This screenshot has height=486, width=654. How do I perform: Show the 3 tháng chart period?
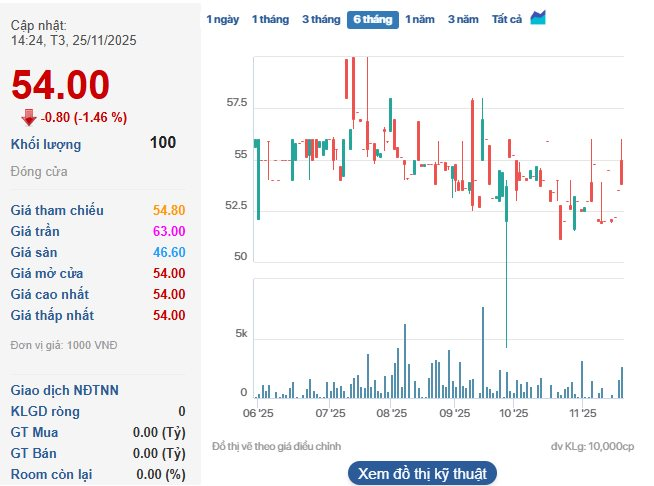tap(320, 19)
